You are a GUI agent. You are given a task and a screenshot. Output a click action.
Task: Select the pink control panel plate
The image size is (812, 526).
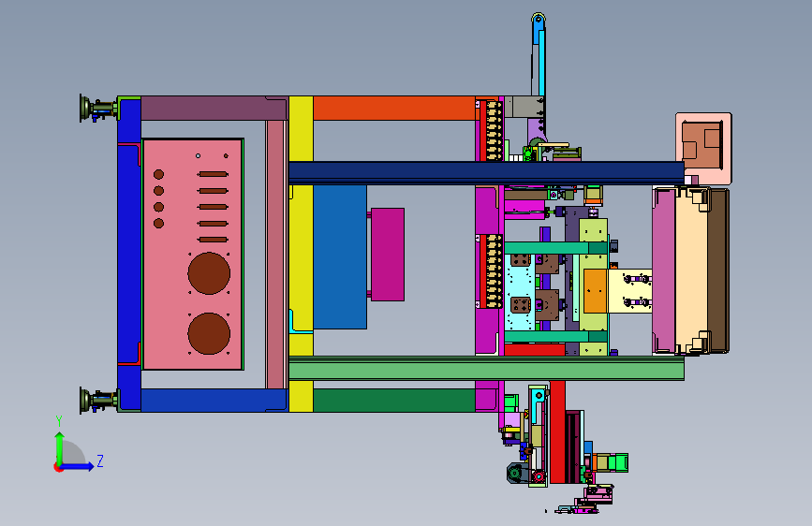point(192,255)
